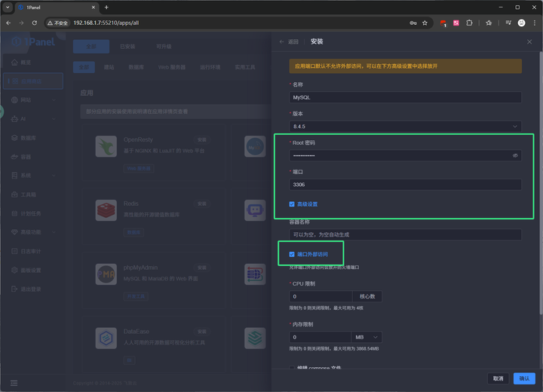Click the 端口 field showing 3306

[405, 185]
